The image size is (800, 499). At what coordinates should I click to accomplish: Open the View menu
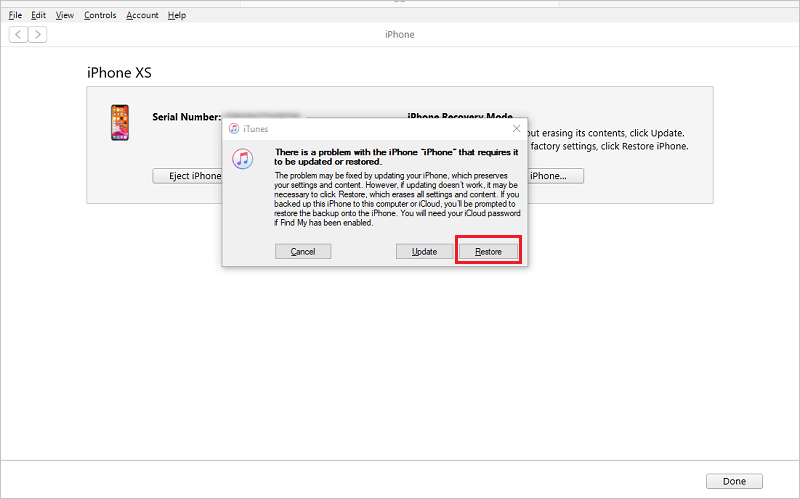point(65,15)
